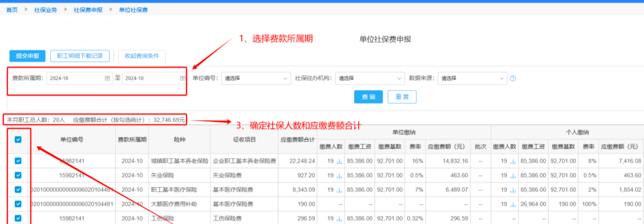This screenshot has height=224, width=644.
Task: Download 单位缴纳 headcount for 工伤保险 row
Action: (x=339, y=219)
